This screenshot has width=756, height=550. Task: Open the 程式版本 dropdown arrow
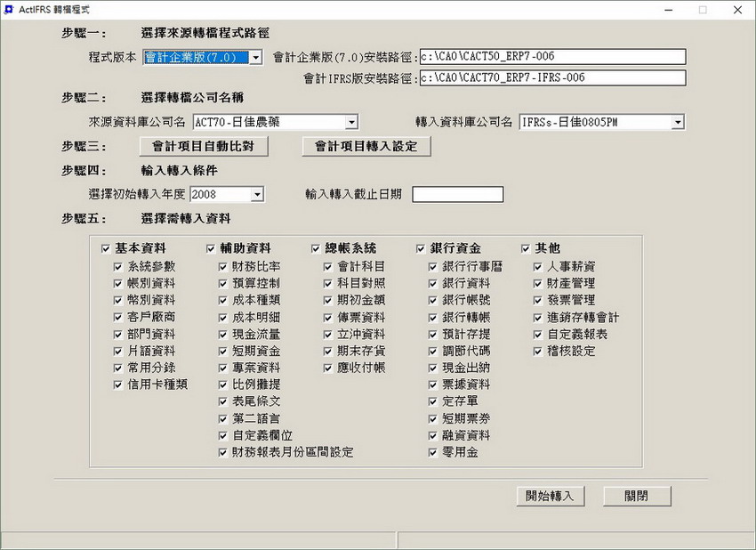pos(256,58)
